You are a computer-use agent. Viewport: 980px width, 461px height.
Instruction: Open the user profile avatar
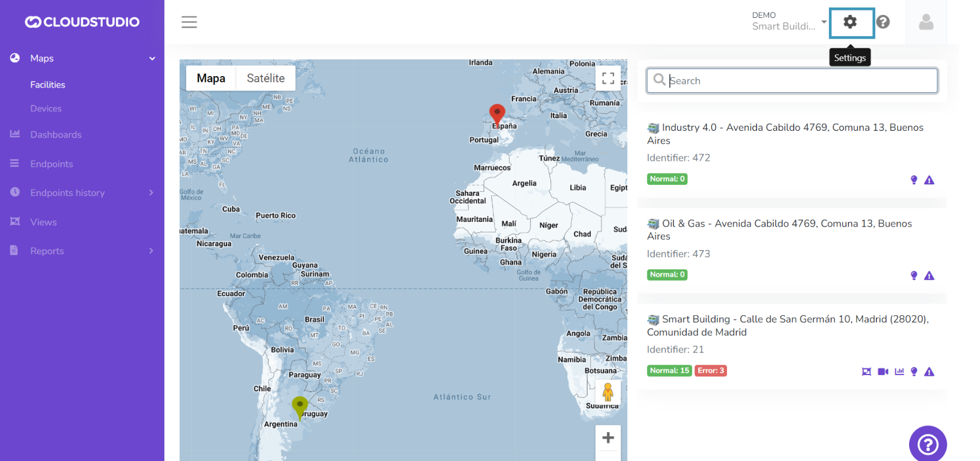(926, 22)
